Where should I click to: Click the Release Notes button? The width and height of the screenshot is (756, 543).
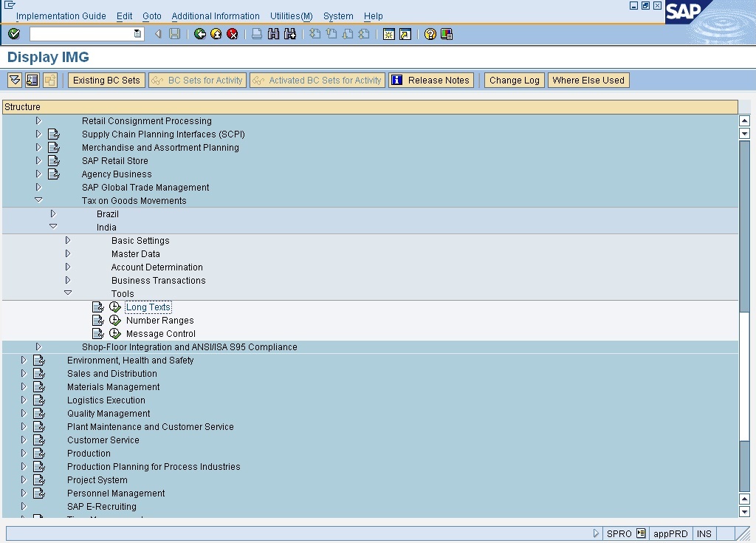pyautogui.click(x=431, y=80)
